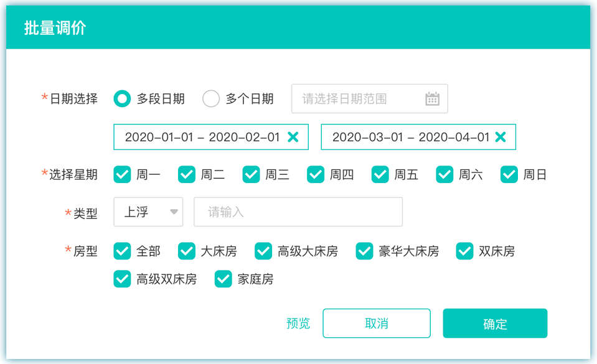
Task: Remove the 2020-03-01 – 2020-04-01 date range
Action: 501,137
